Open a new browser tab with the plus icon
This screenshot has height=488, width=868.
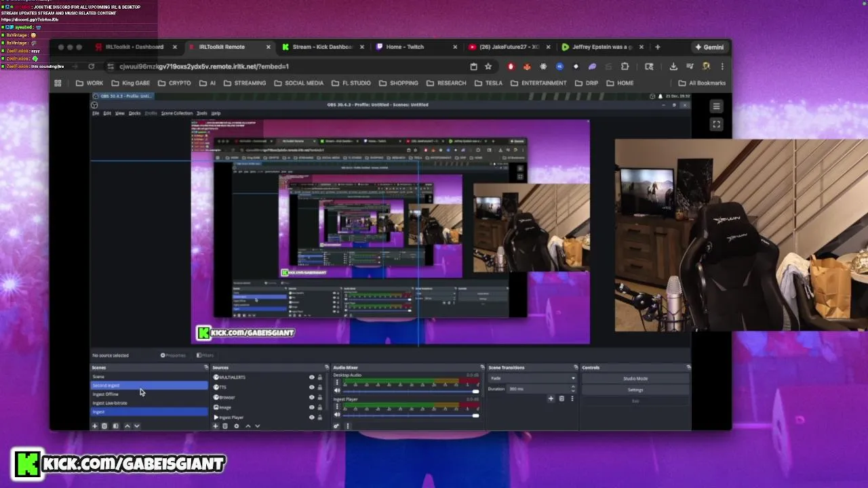coord(657,47)
